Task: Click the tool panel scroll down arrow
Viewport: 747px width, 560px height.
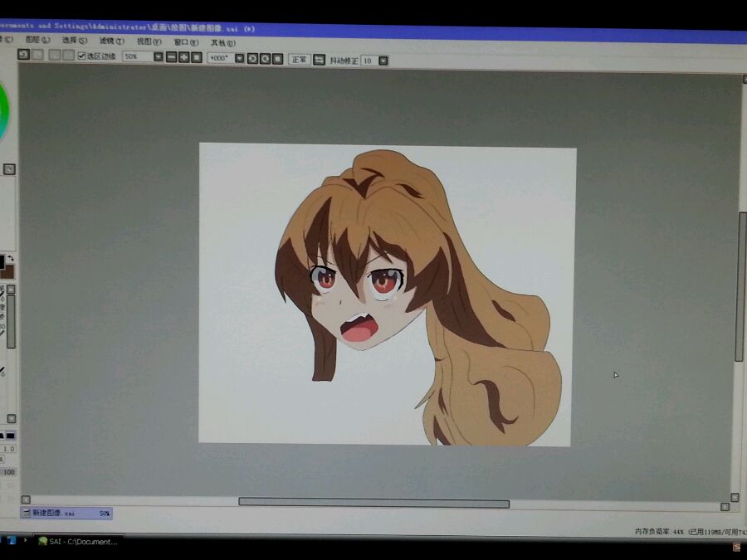Action: [12, 419]
